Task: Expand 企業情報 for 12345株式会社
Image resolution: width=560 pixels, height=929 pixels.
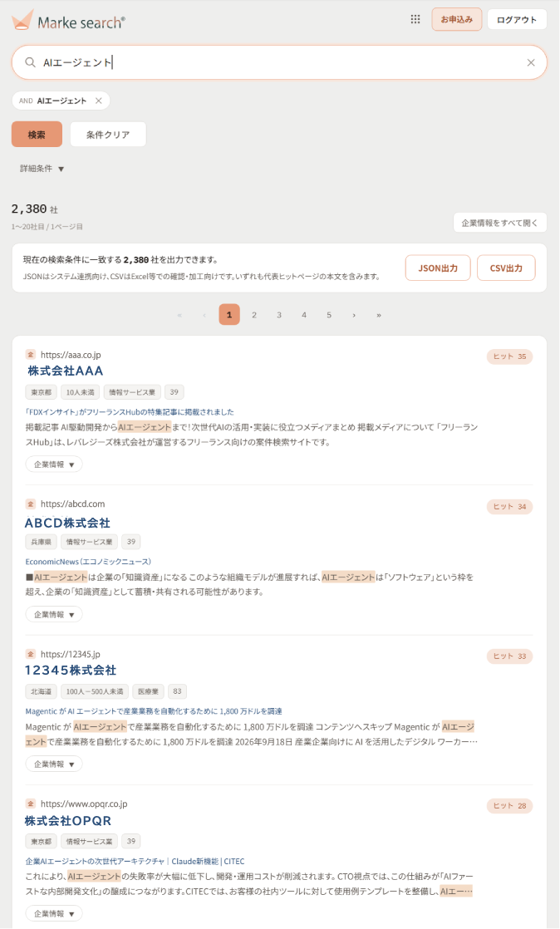Action: coord(54,764)
